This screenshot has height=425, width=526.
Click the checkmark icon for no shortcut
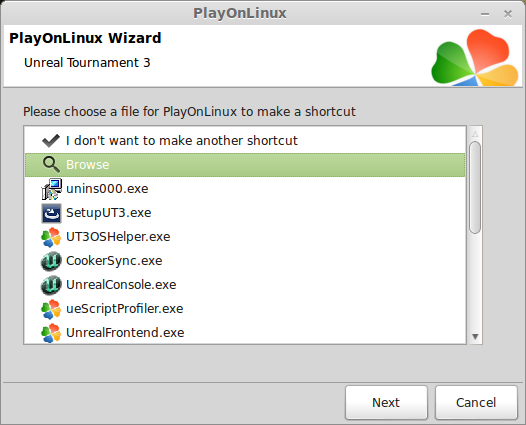(x=51, y=141)
